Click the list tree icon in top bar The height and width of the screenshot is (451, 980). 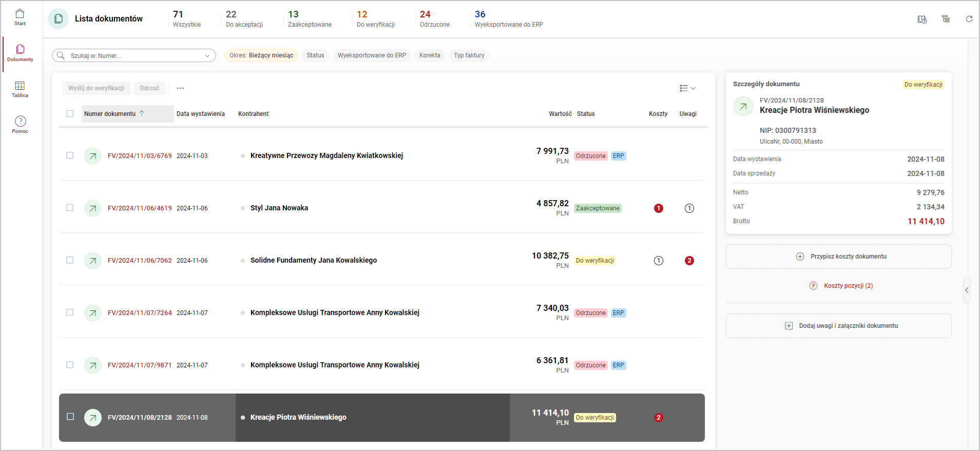pyautogui.click(x=946, y=19)
